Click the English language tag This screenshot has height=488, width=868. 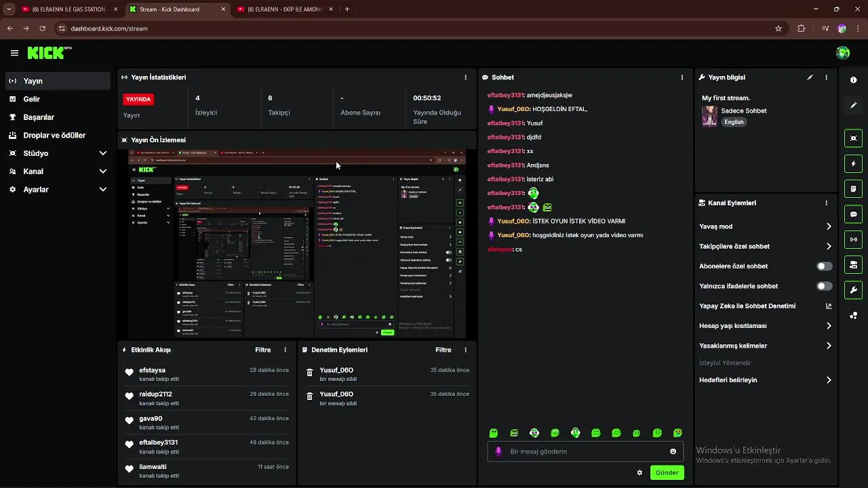click(x=734, y=122)
